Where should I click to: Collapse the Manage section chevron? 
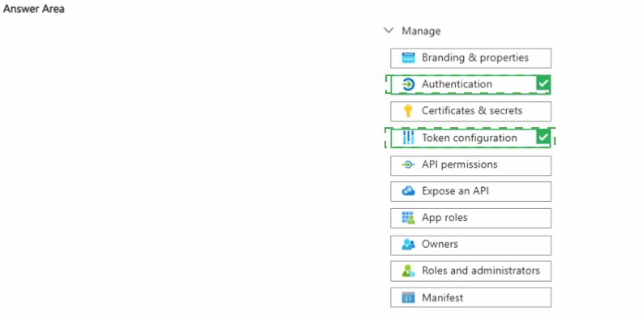pyautogui.click(x=389, y=30)
